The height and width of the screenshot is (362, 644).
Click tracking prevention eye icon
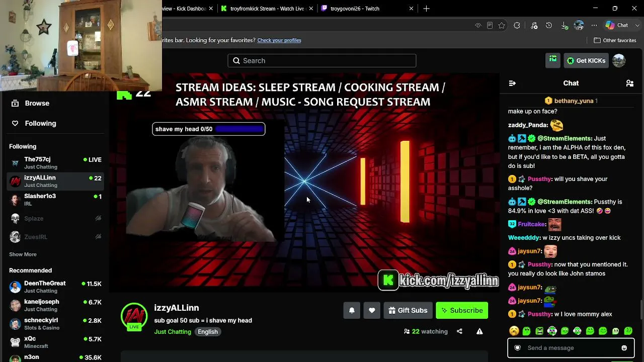[x=478, y=26]
